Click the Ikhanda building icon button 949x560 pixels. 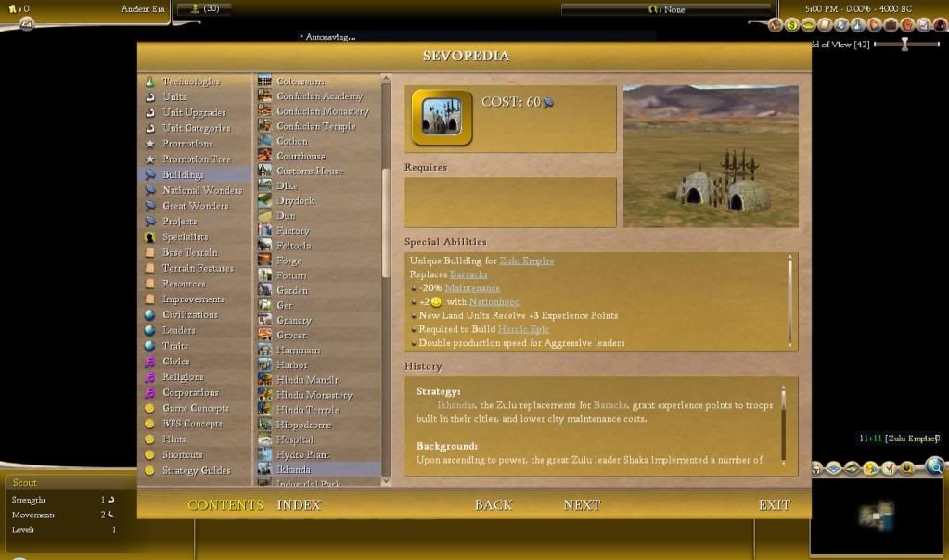(442, 118)
